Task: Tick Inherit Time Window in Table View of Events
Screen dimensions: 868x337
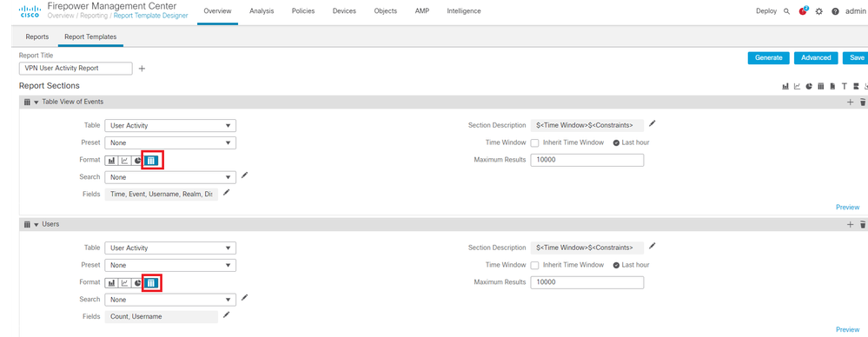Action: pyautogui.click(x=534, y=142)
